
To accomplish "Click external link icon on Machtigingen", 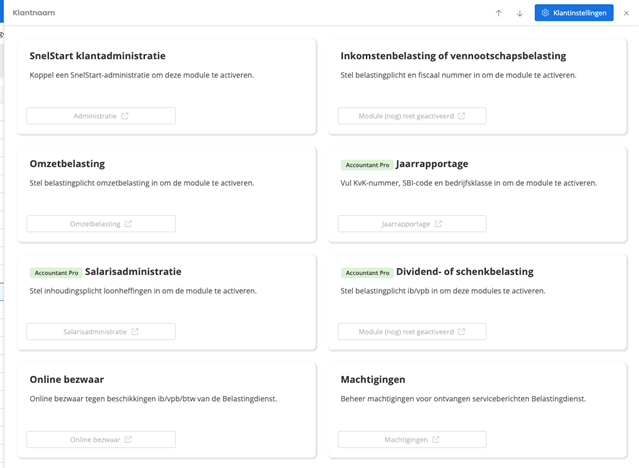I will [x=436, y=440].
